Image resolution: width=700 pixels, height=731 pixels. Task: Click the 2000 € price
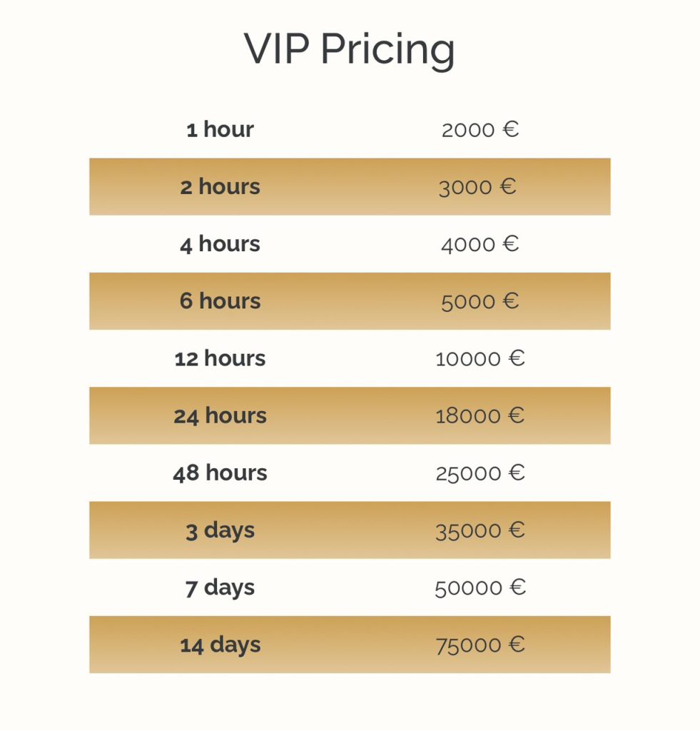point(480,130)
